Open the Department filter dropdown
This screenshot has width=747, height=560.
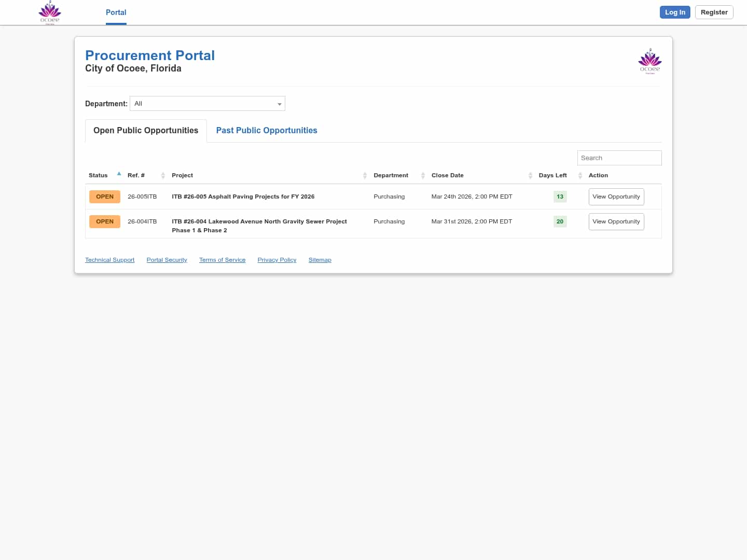click(x=208, y=104)
